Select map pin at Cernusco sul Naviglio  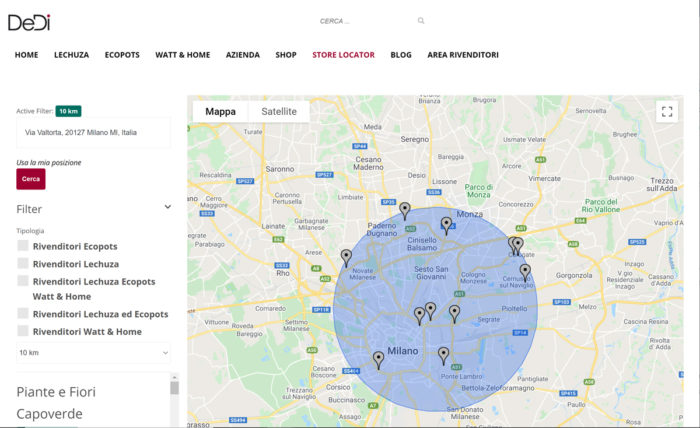coord(525,272)
